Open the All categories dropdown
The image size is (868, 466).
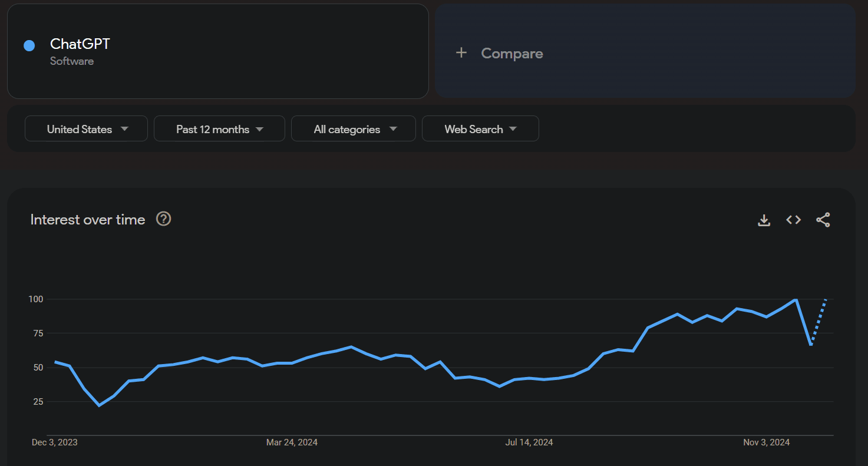(354, 128)
